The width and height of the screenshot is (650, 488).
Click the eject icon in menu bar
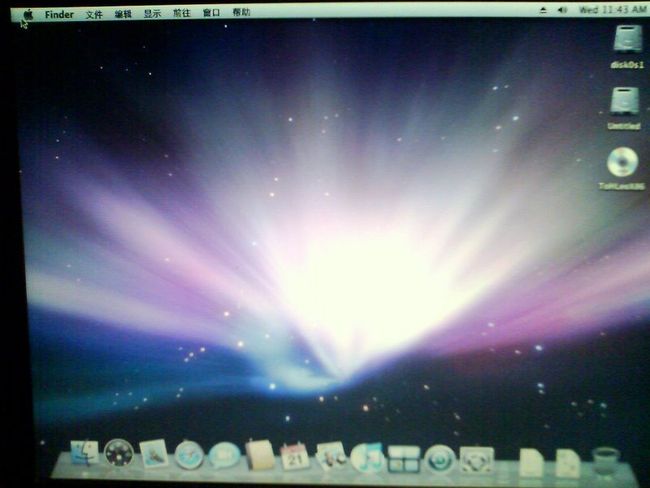543,10
